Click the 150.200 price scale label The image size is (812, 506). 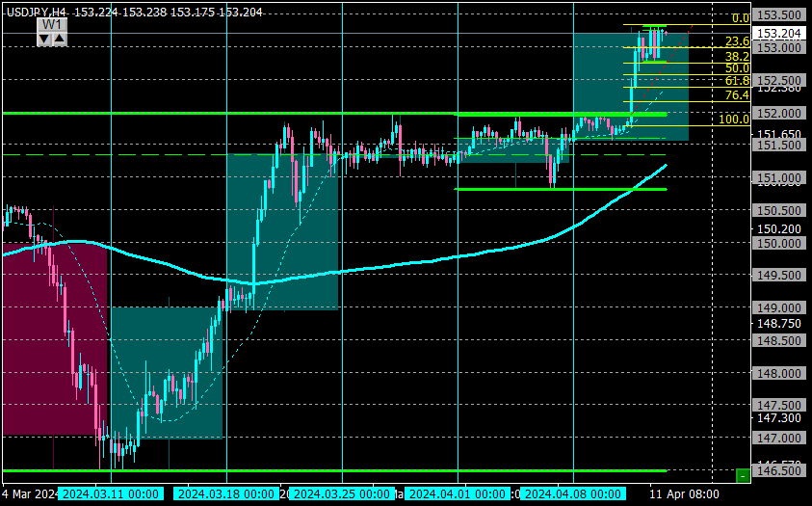coord(779,229)
